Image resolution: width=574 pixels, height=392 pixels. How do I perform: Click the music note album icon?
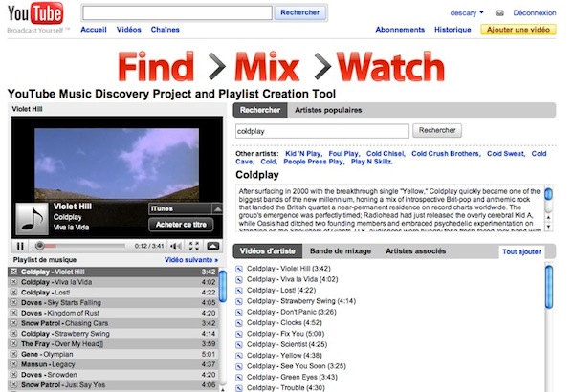point(33,219)
